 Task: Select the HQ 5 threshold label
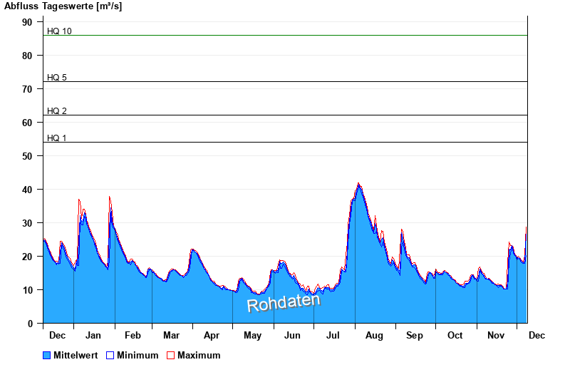(x=57, y=78)
